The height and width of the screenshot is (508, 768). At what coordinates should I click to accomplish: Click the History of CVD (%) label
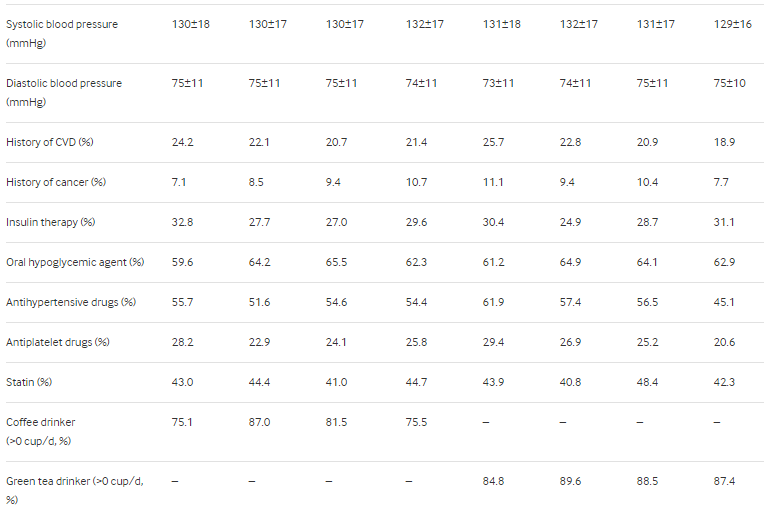[49, 142]
